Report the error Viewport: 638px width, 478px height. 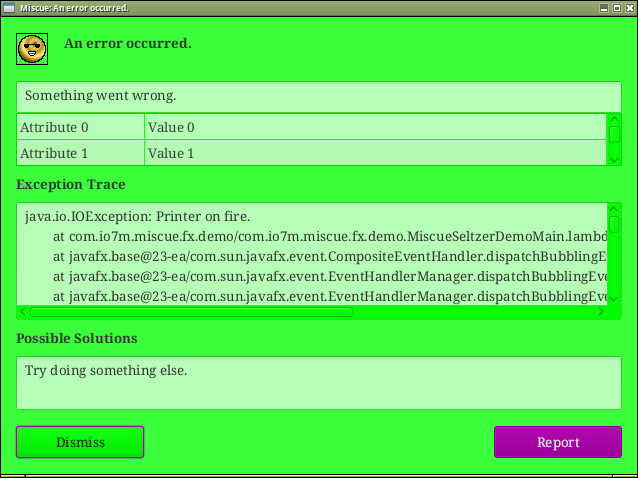558,442
